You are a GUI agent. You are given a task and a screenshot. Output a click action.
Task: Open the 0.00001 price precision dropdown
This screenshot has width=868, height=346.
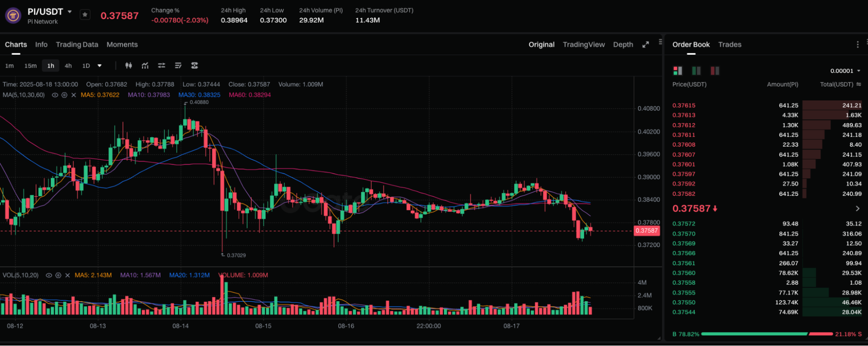pyautogui.click(x=845, y=71)
